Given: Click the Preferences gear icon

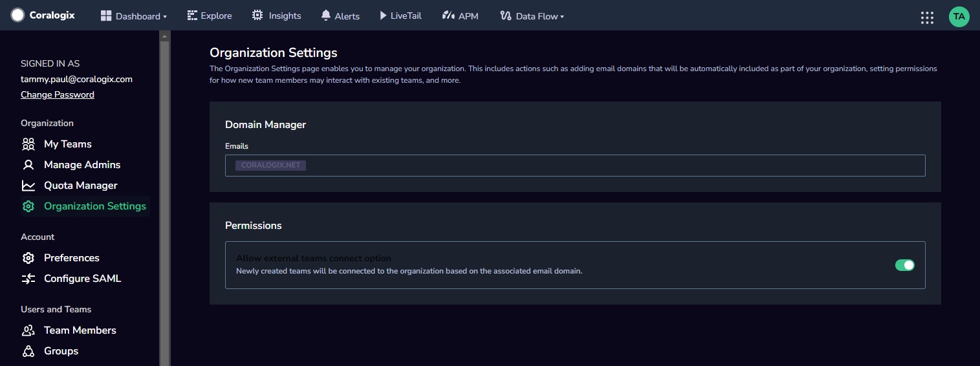Looking at the screenshot, I should point(28,258).
